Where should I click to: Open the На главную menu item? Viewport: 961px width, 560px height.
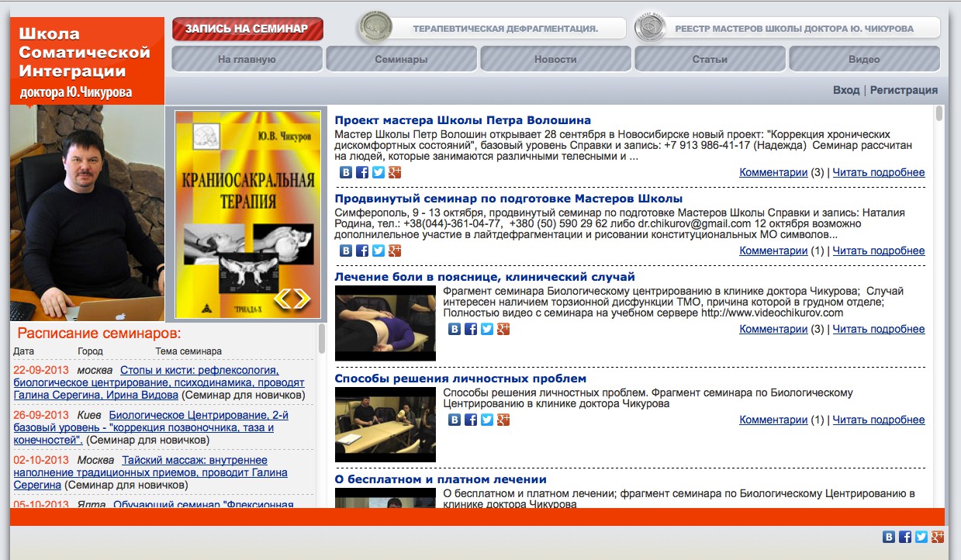247,59
